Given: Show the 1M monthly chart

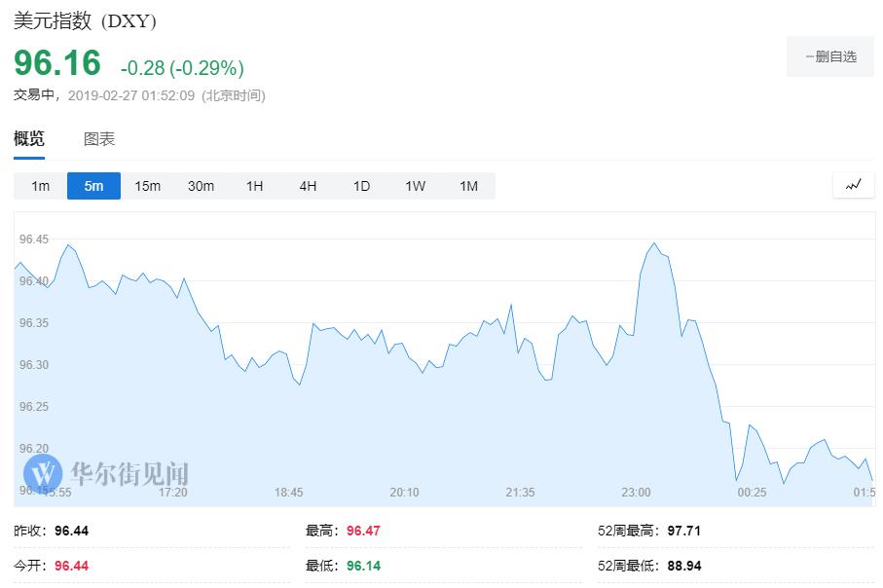Looking at the screenshot, I should click(468, 186).
